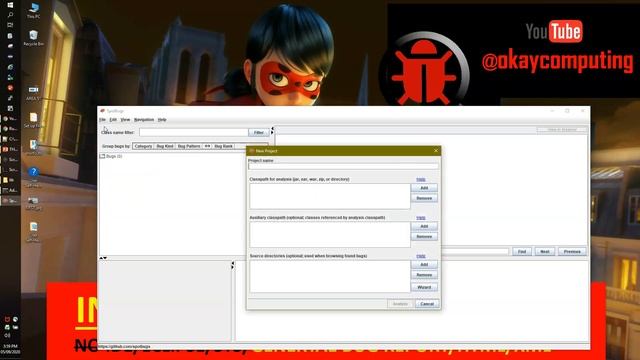Click the Previous button in source panel
640x360 pixels.
[x=572, y=251]
